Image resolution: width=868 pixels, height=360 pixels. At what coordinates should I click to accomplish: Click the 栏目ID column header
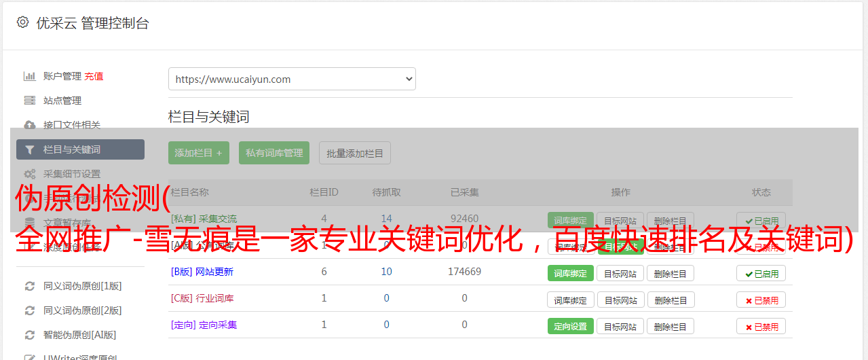(324, 192)
